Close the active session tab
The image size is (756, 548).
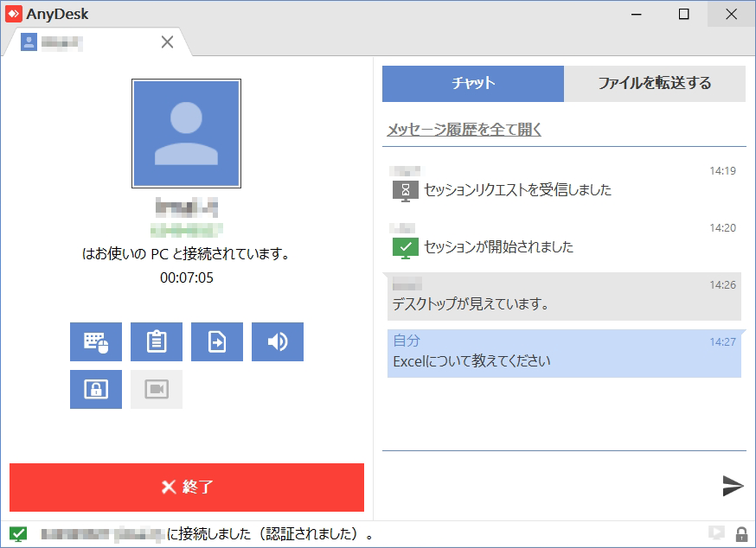click(167, 41)
